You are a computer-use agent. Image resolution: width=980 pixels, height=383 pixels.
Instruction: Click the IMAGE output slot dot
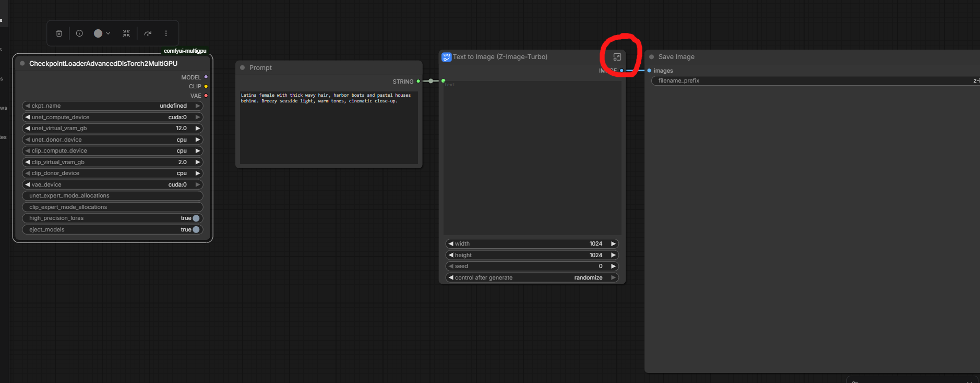[622, 71]
